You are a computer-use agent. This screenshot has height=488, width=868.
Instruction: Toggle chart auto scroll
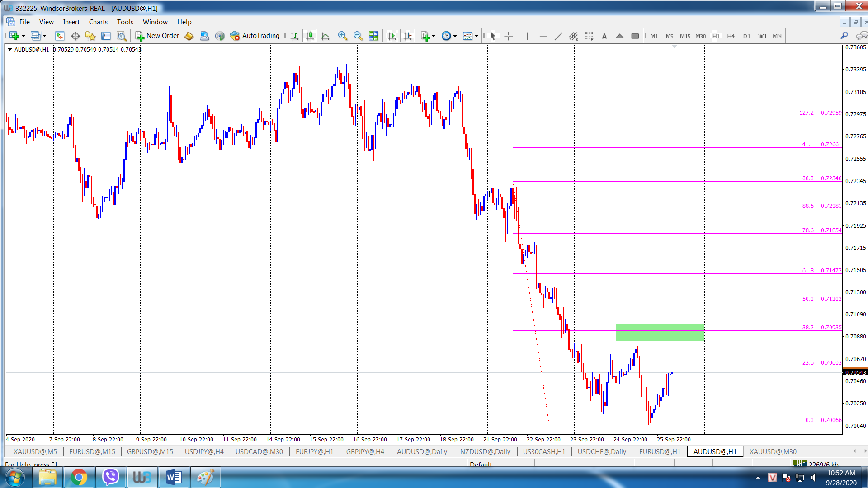(x=392, y=36)
